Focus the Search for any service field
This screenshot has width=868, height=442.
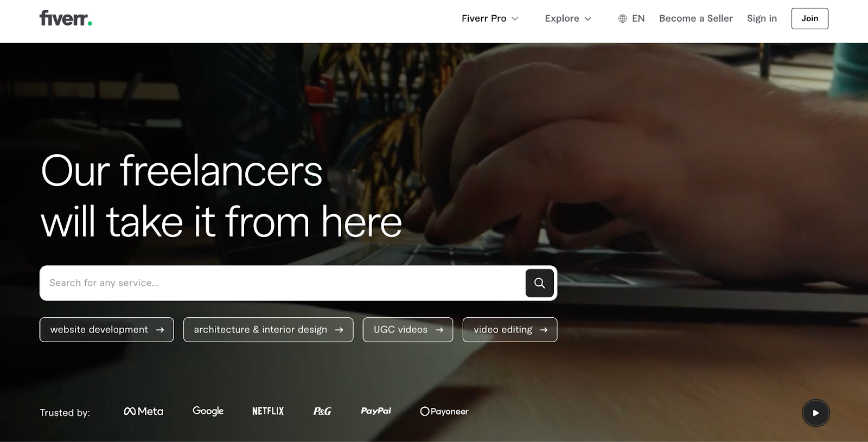pyautogui.click(x=282, y=283)
